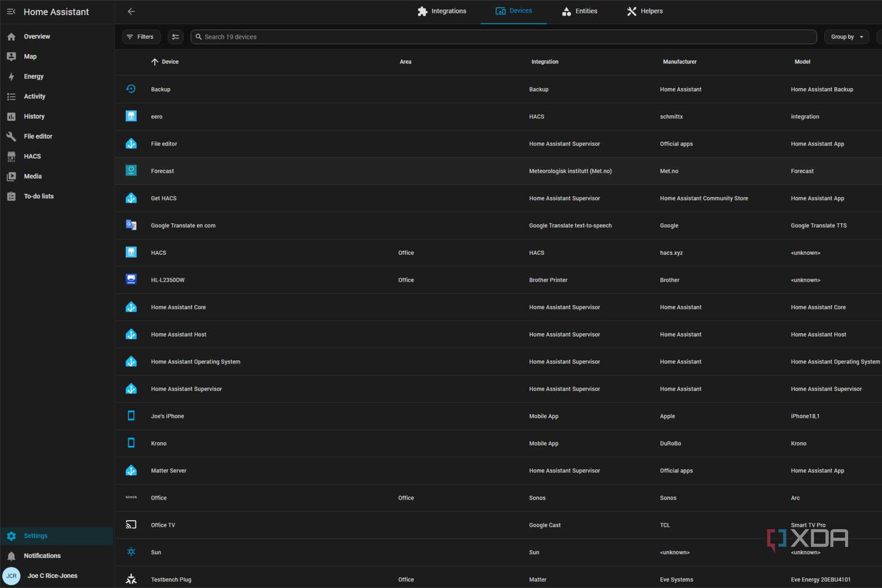Click the Sonos logo for Office

(131, 497)
